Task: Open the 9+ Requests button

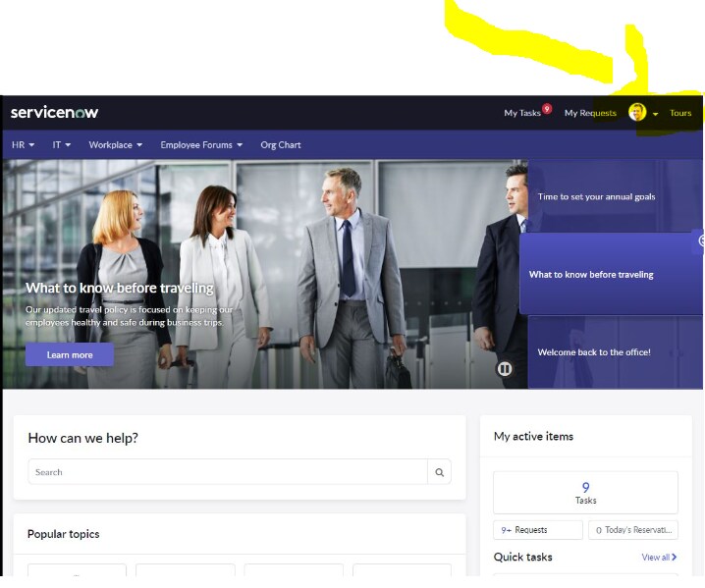Action: coord(538,530)
